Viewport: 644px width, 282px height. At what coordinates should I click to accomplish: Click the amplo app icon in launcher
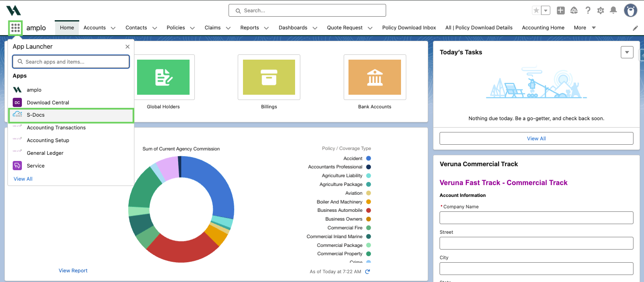click(17, 89)
